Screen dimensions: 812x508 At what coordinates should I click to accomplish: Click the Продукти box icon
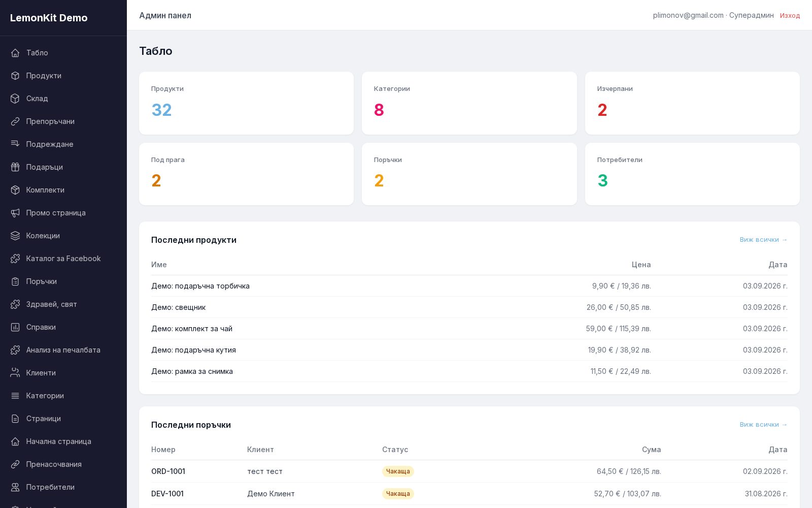[15, 76]
